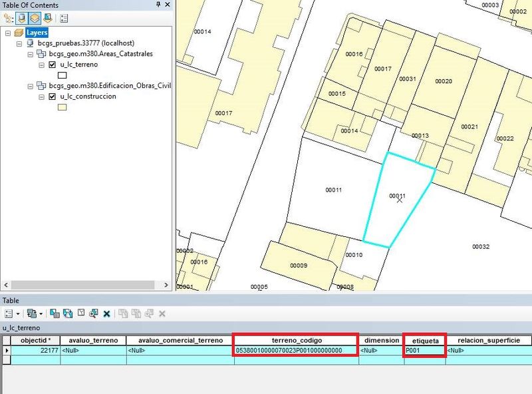Click Delete Selected black X icon

click(106, 314)
